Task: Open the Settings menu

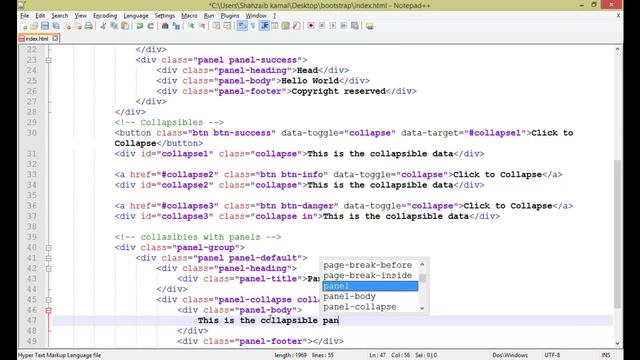Action: tap(165, 16)
